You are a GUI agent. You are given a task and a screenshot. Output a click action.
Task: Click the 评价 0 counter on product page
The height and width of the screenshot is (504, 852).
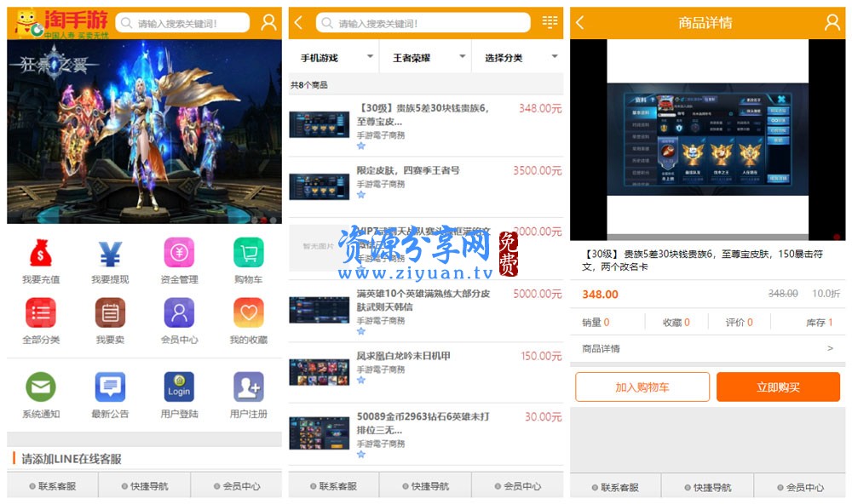[739, 323]
